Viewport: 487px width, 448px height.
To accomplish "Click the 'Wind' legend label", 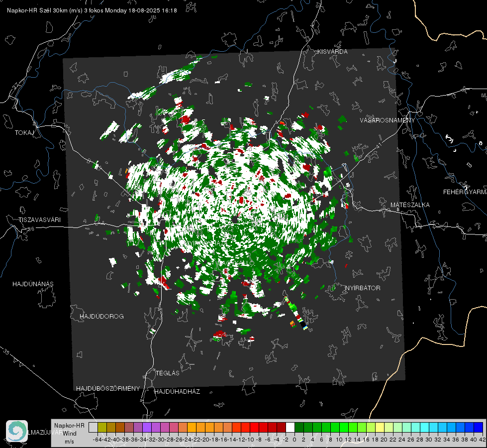I will coord(70,434).
